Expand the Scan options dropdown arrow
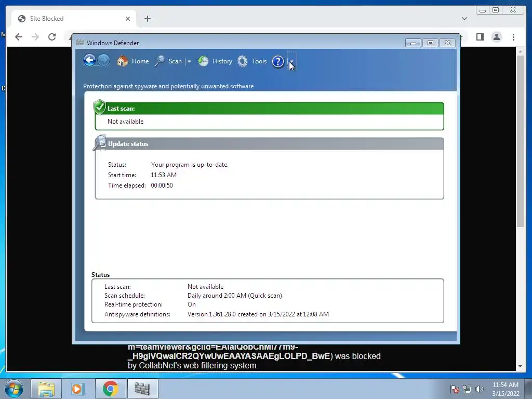This screenshot has height=399, width=532. click(x=189, y=61)
